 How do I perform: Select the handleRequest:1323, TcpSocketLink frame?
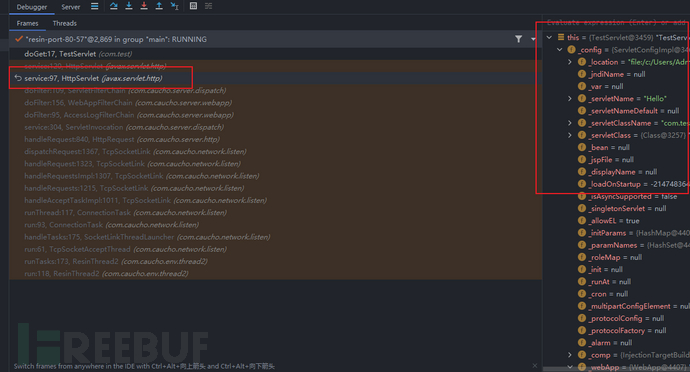point(275,164)
